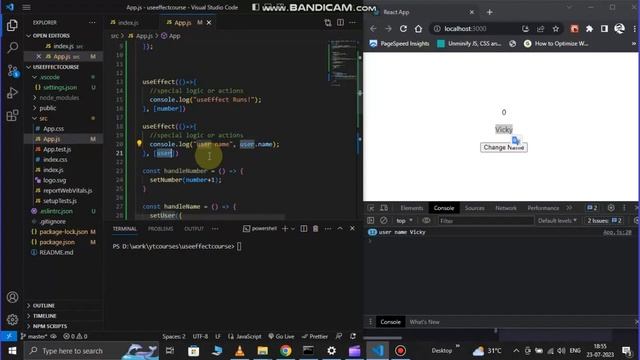Image resolution: width=640 pixels, height=360 pixels.
Task: Open the new terminal profile dropdown arrow
Action: tap(293, 229)
